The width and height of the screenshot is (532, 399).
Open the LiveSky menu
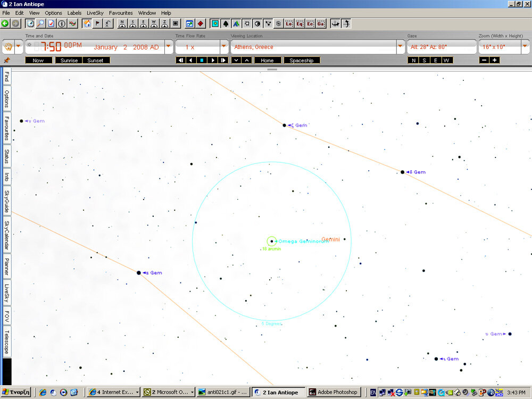(95, 13)
